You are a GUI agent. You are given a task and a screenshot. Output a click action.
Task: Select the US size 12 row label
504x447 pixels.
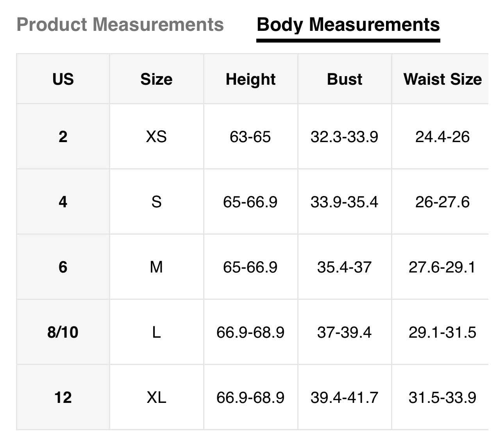tap(63, 397)
